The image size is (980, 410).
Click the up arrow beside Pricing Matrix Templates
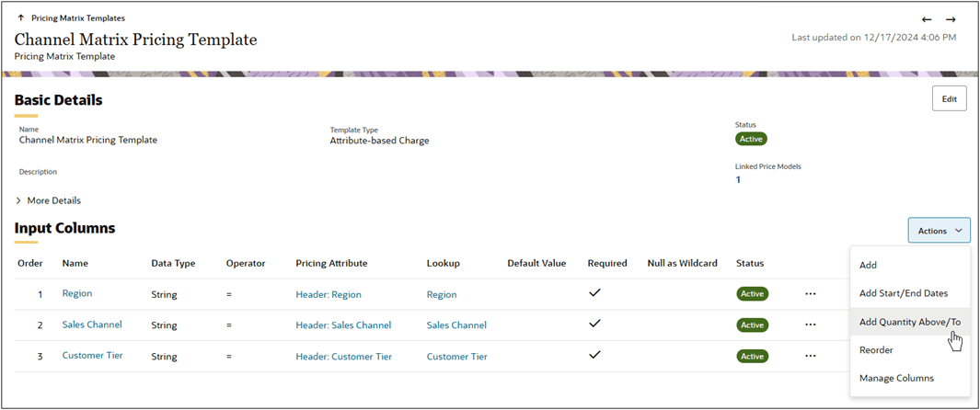tap(21, 18)
